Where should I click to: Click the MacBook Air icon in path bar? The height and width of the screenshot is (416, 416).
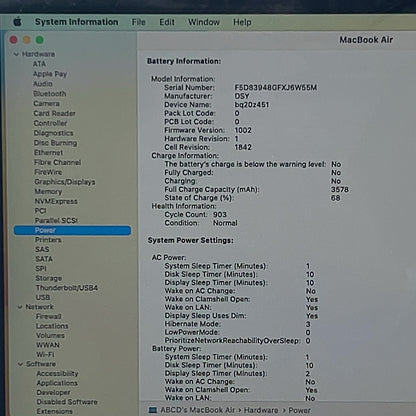(153, 410)
